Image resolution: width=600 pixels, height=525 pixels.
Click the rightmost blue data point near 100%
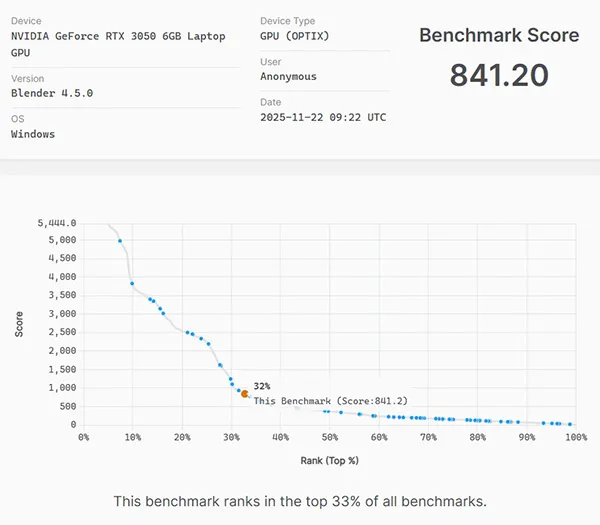[x=570, y=424]
